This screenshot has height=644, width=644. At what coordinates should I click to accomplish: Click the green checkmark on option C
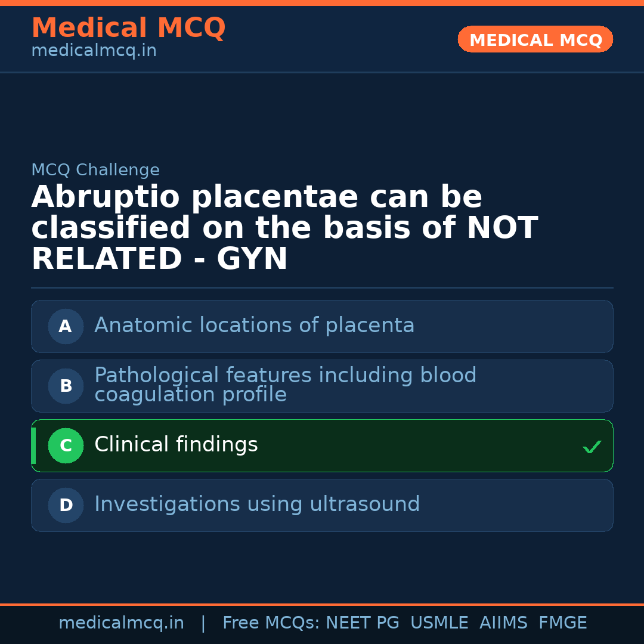[x=592, y=447]
